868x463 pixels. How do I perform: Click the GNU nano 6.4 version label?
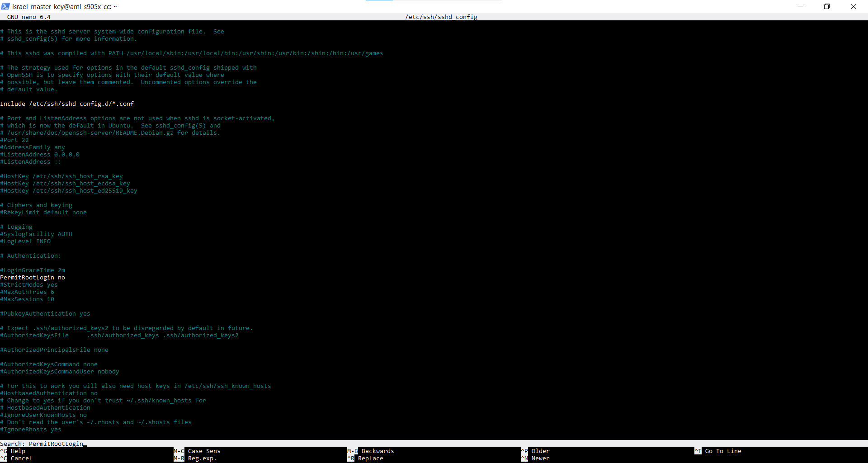29,17
